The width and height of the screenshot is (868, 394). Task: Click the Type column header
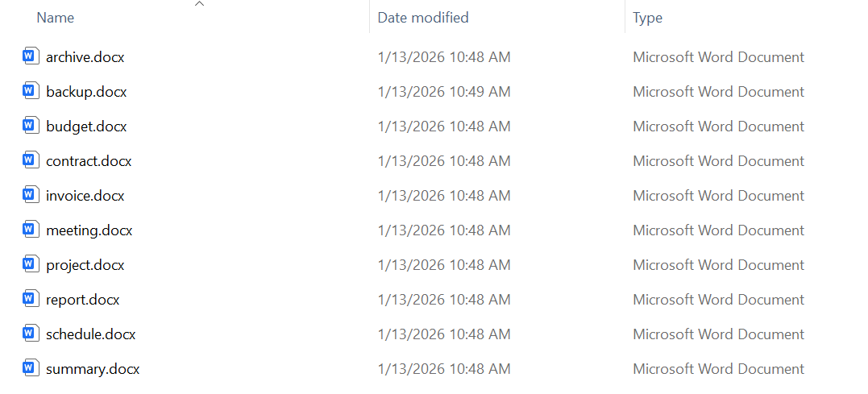(647, 18)
